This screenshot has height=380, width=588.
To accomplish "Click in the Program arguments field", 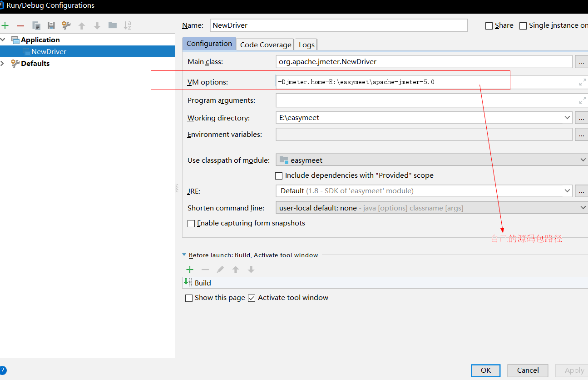I will pos(425,100).
